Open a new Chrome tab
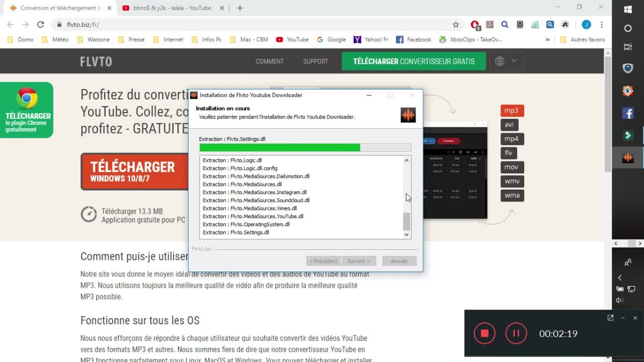The image size is (644, 362). tap(240, 8)
